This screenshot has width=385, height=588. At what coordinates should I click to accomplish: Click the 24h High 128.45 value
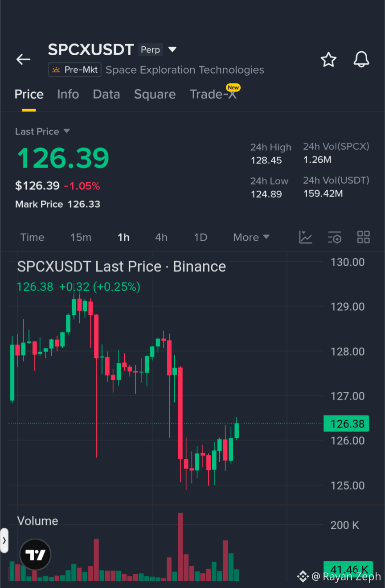(x=266, y=160)
